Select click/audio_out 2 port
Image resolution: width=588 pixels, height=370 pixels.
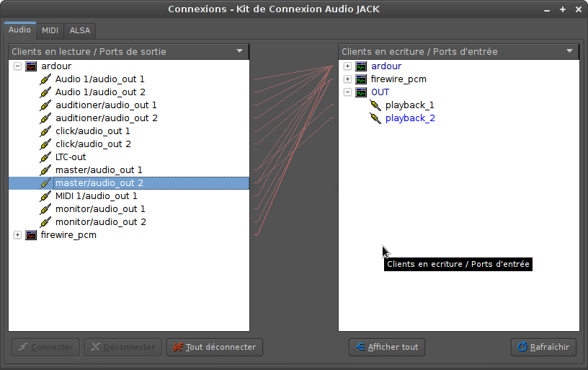pyautogui.click(x=93, y=144)
